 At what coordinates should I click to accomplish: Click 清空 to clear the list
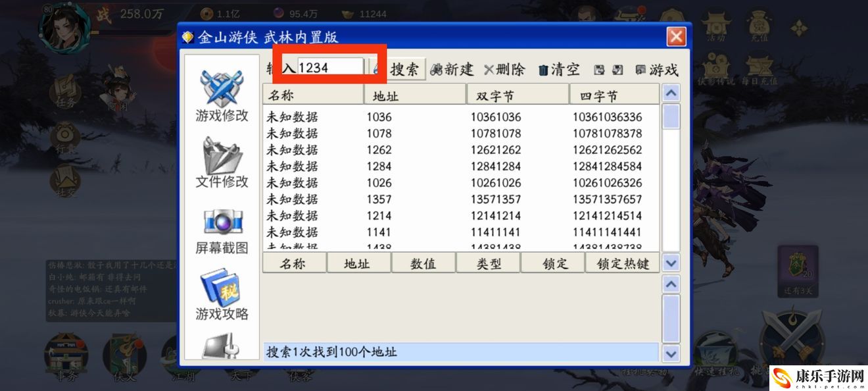click(559, 69)
